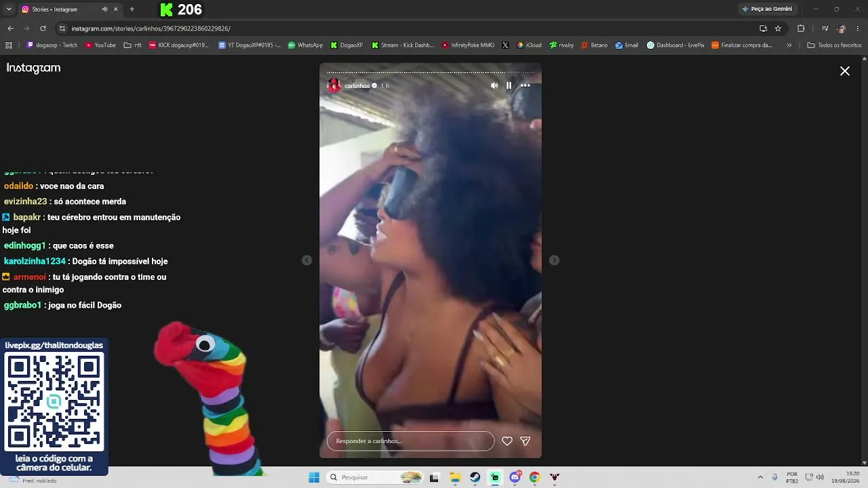Open the iCloud bookmark

529,45
